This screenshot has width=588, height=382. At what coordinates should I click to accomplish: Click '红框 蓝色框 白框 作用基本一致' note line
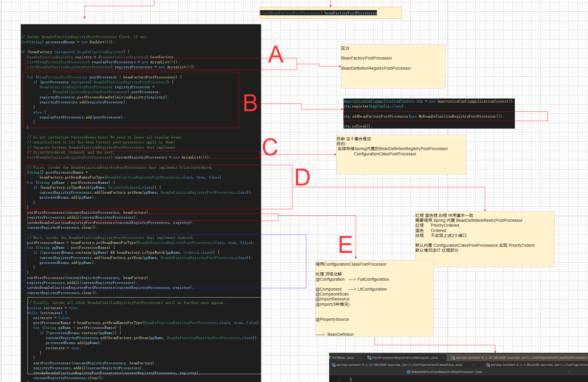click(444, 215)
